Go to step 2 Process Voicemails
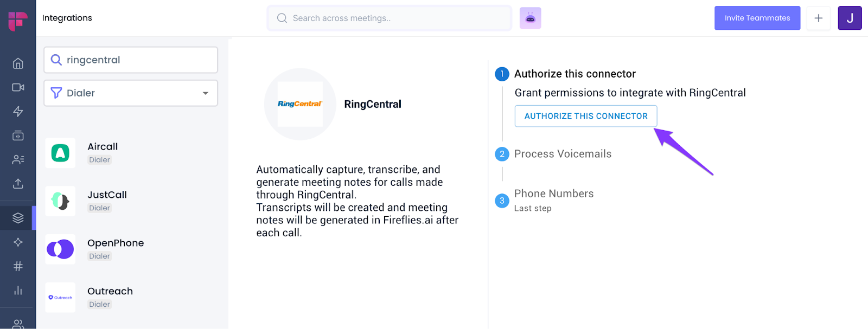 (563, 154)
